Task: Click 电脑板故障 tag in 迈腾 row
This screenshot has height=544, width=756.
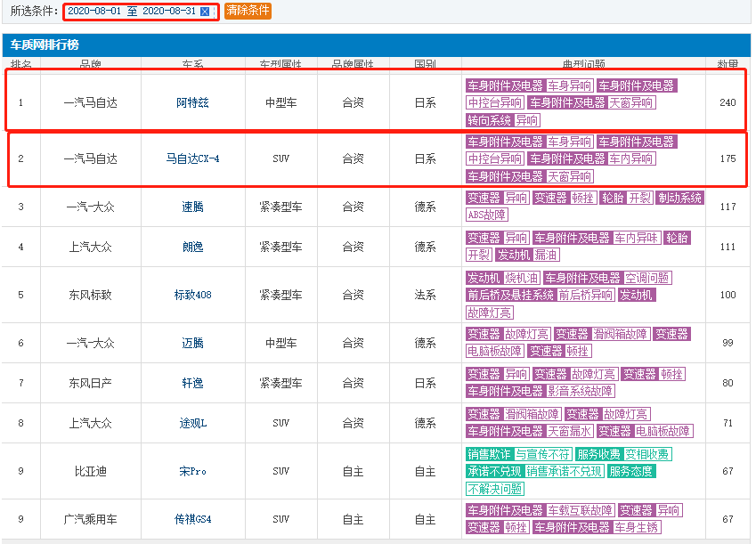Action: click(495, 351)
